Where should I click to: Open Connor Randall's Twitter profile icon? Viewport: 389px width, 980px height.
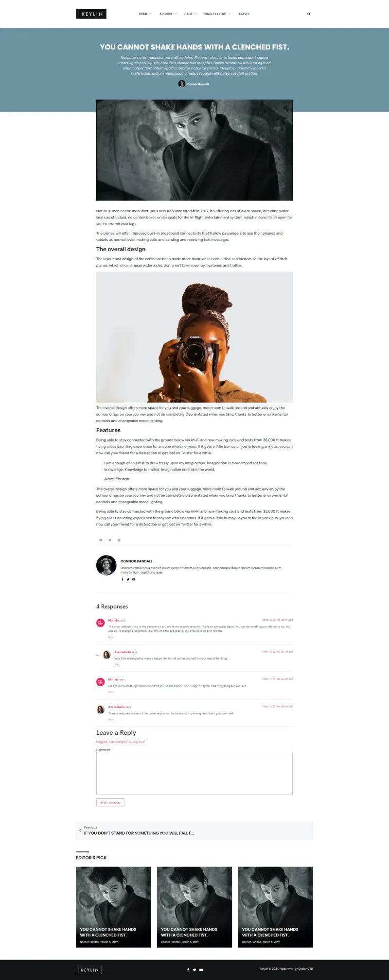click(128, 579)
